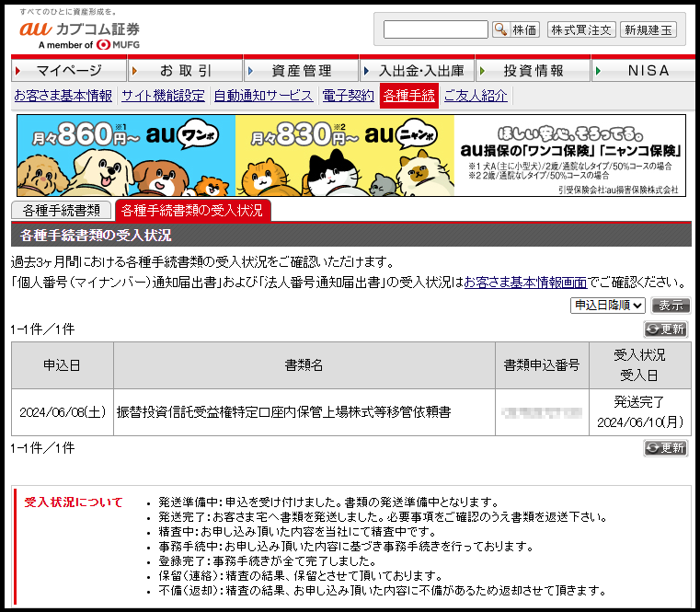This screenshot has width=700, height=612.
Task: Click the 登録完了 explanation line
Action: tap(267, 561)
